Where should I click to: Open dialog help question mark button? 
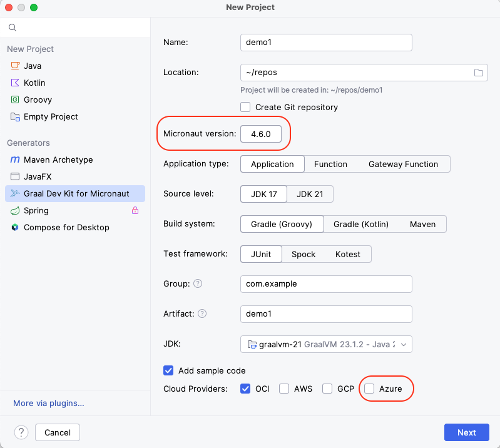tap(21, 432)
